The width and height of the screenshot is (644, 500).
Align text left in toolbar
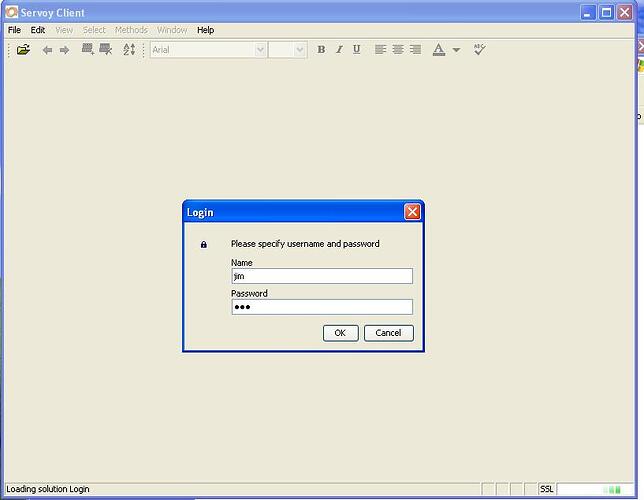coord(380,50)
